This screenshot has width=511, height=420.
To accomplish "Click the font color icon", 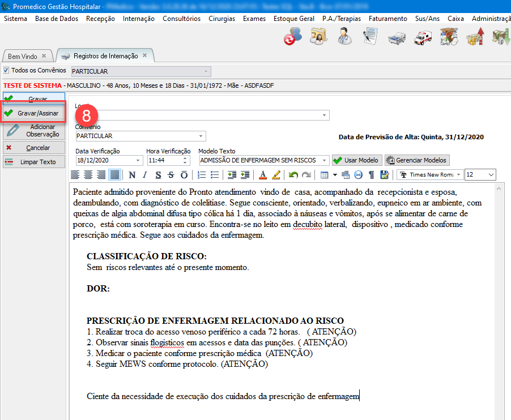I will 262,175.
